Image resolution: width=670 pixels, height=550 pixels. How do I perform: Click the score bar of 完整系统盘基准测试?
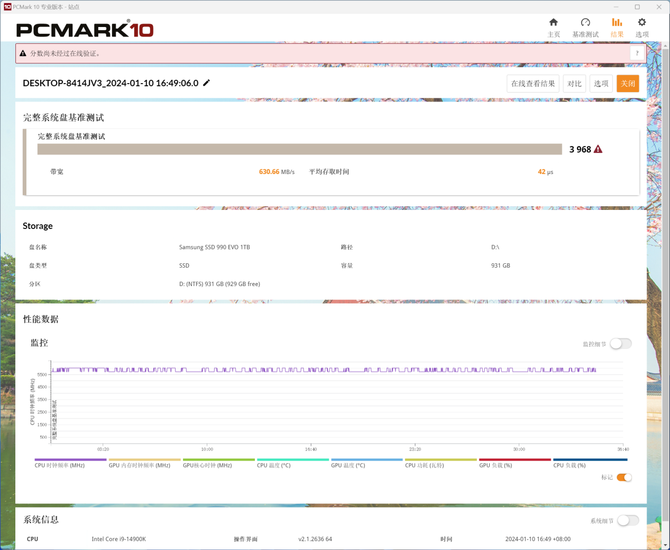[x=300, y=149]
